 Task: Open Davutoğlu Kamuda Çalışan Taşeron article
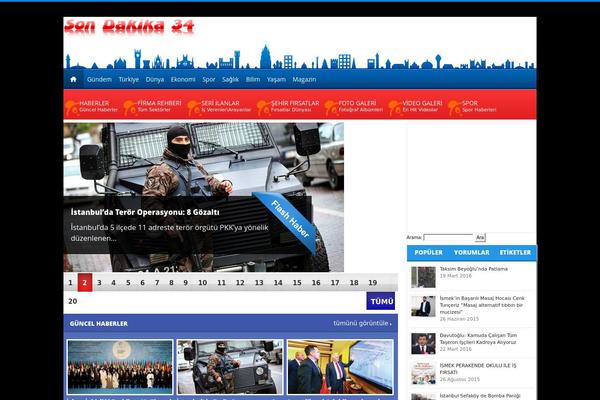pos(478,339)
